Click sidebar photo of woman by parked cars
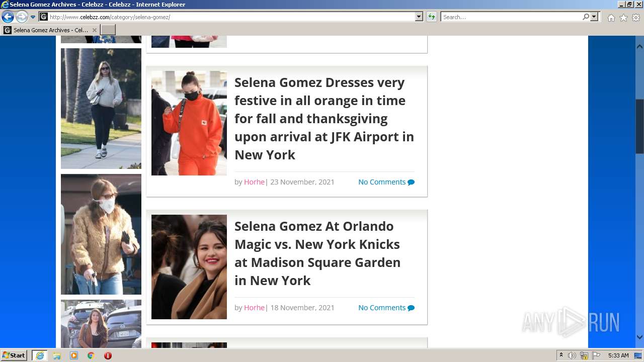 [101, 324]
